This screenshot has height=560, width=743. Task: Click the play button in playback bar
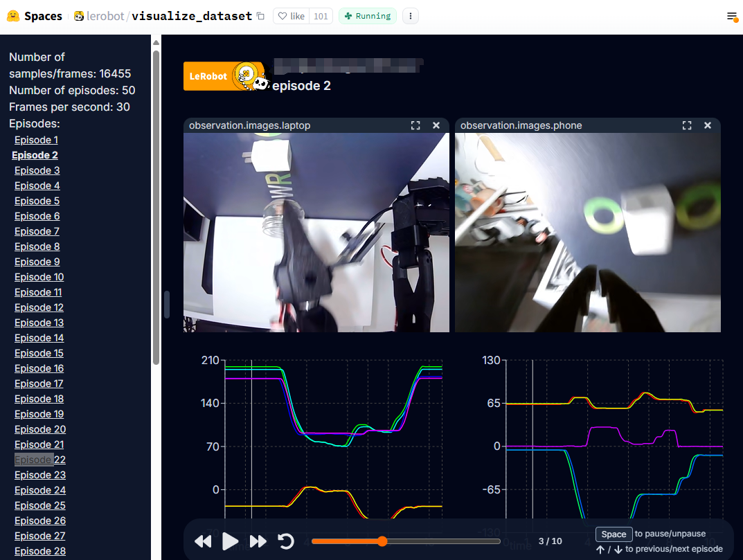(x=230, y=541)
